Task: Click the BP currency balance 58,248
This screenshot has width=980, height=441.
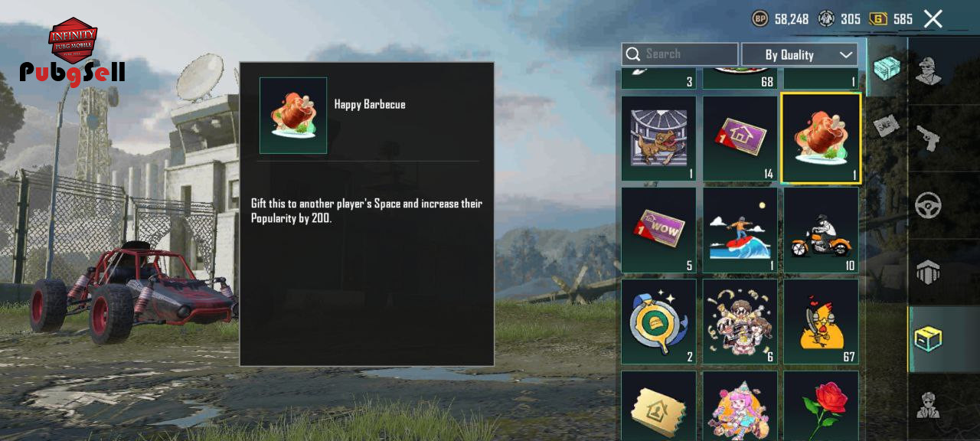Action: coord(780,19)
